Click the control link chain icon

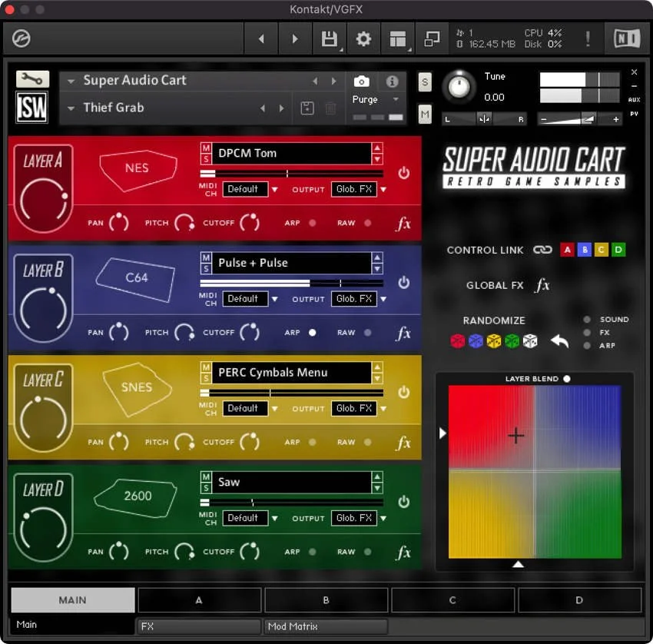coord(542,250)
